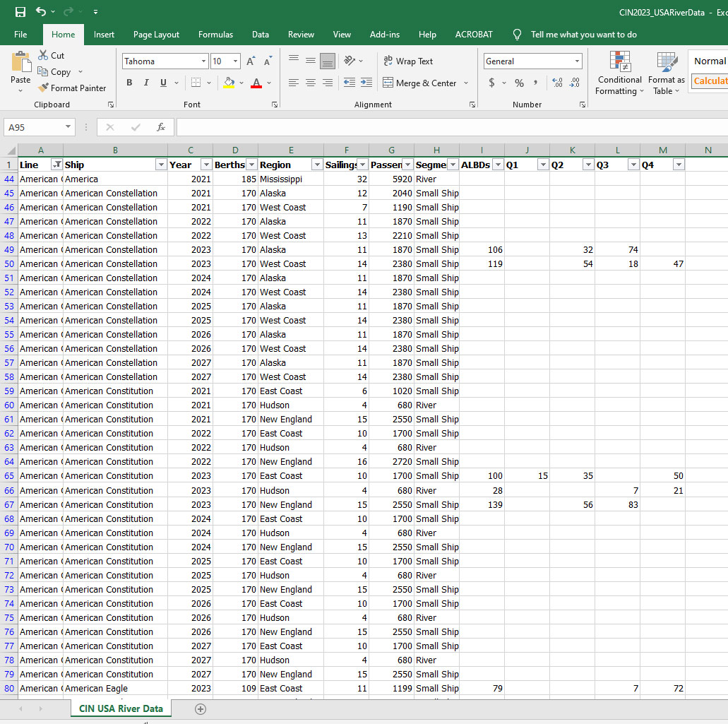Click the Undo arrow icon
The image size is (728, 724).
pos(41,11)
